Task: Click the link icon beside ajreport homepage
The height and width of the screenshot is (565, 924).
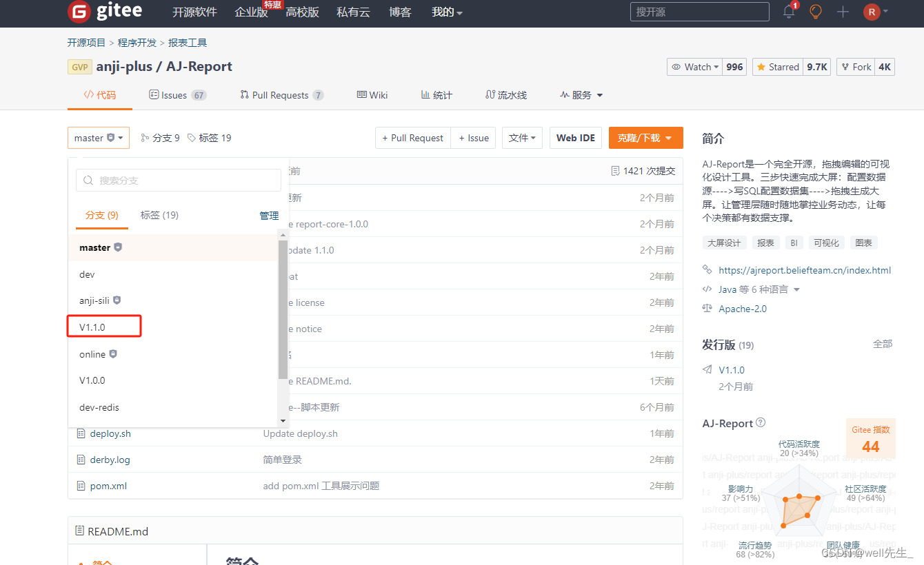Action: (707, 270)
